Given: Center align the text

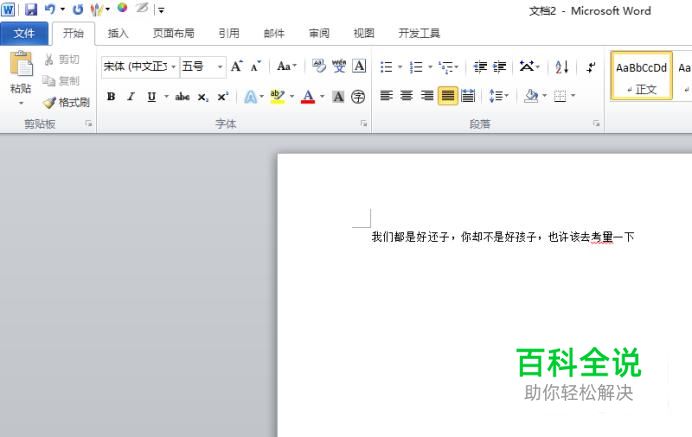Looking at the screenshot, I should click(x=406, y=96).
